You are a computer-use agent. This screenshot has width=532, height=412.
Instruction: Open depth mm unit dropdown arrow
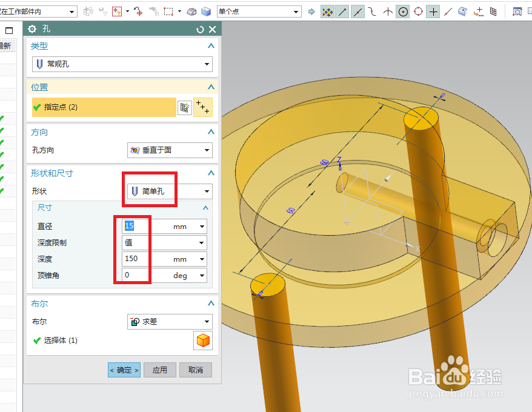[x=202, y=259]
